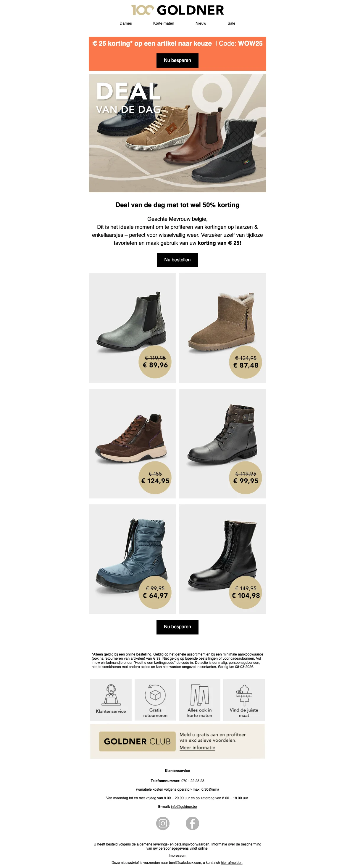355x868 pixels.
Task: Open the info@goldner.be email link
Action: pos(184,806)
